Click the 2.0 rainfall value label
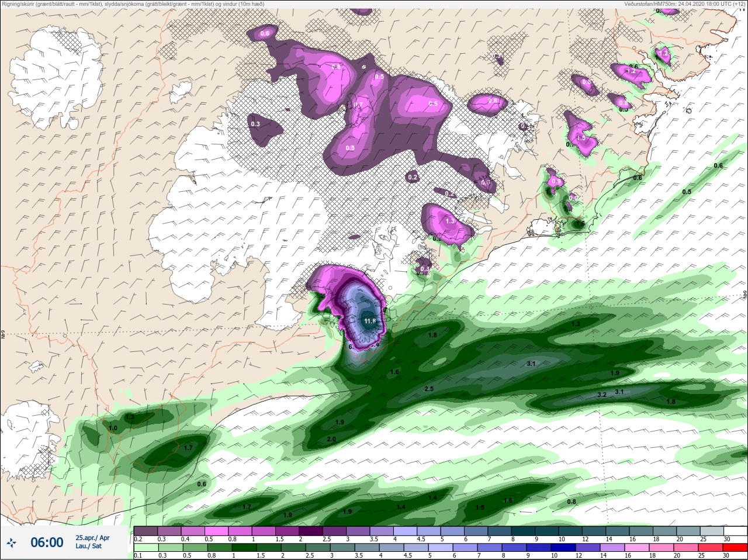This screenshot has width=748, height=560. 331,439
